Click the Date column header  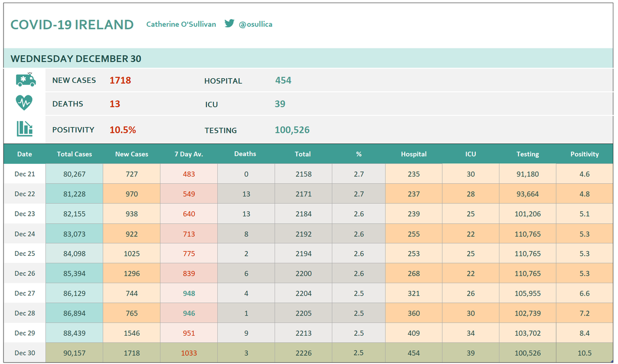pyautogui.click(x=24, y=154)
